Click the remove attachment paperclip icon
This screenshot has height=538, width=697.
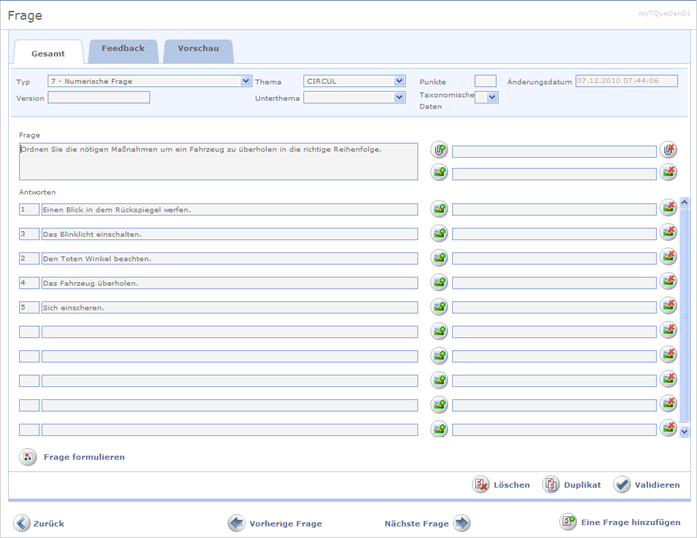[x=669, y=150]
